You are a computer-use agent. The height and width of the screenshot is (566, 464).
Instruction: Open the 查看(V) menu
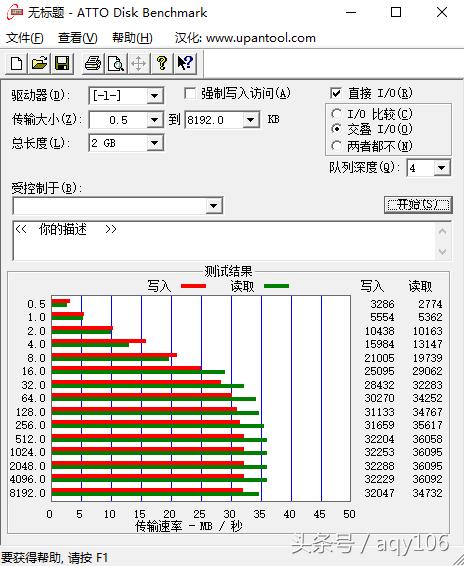[78, 38]
